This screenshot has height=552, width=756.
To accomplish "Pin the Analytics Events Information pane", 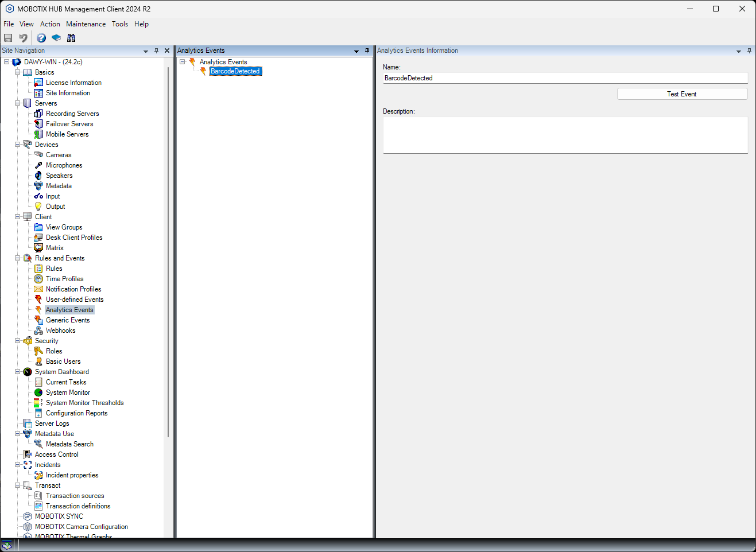I will pos(749,50).
